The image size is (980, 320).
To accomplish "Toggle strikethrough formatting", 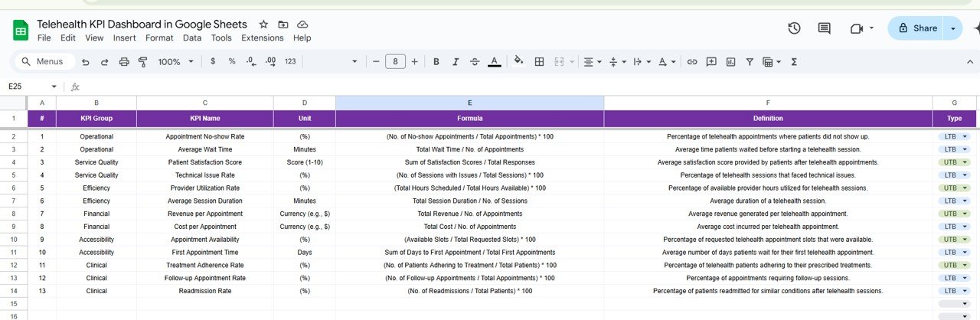I will [475, 61].
